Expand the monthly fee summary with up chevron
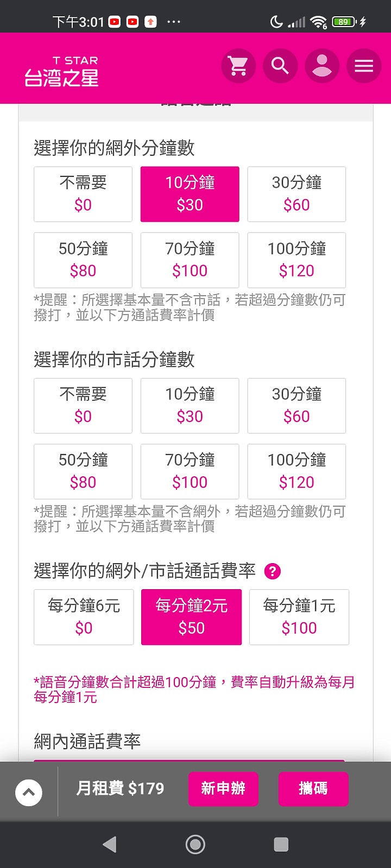Image resolution: width=391 pixels, height=868 pixels. pos(29,793)
